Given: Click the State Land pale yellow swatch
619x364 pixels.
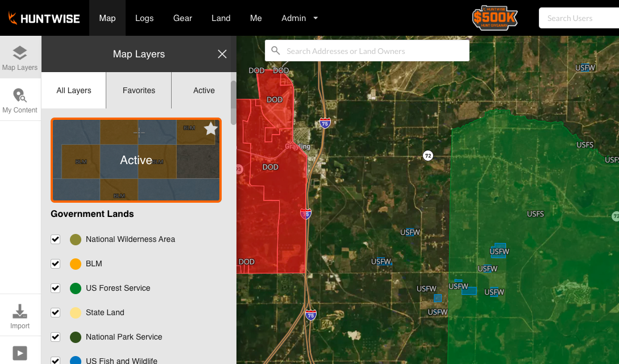Looking at the screenshot, I should tap(76, 313).
